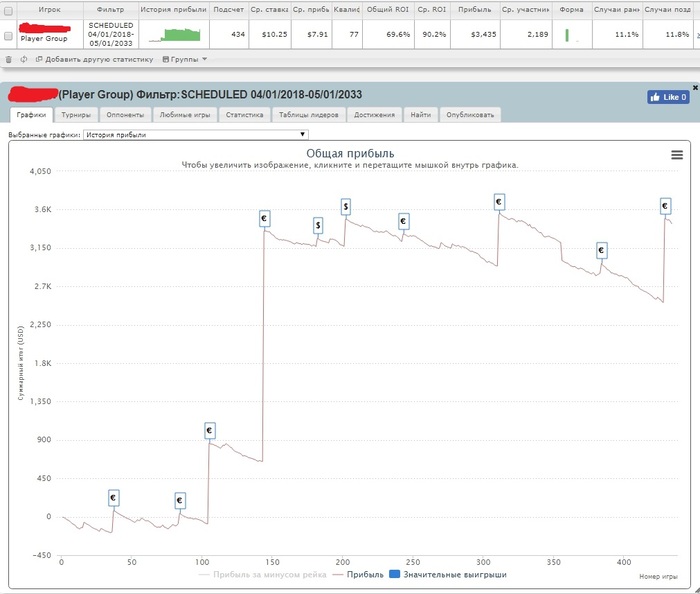Image resolution: width=700 pixels, height=594 pixels.
Task: Click the euro win marker near game 243
Action: pyautogui.click(x=404, y=221)
